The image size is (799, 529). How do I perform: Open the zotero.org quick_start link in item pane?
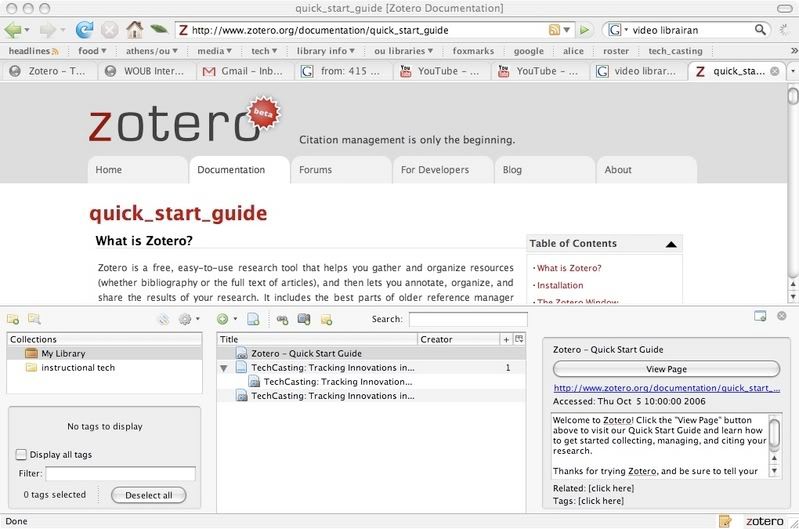pos(667,388)
